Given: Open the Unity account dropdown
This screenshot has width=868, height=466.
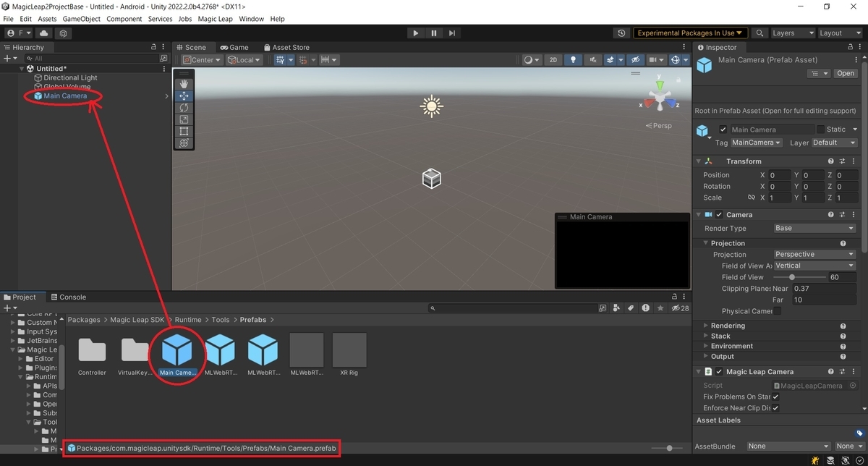Looking at the screenshot, I should click(x=20, y=33).
